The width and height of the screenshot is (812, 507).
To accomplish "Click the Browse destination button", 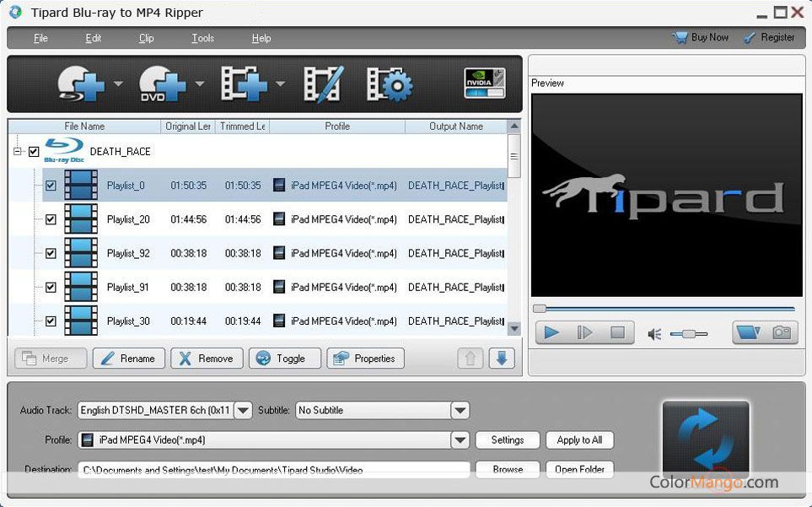I will (508, 470).
